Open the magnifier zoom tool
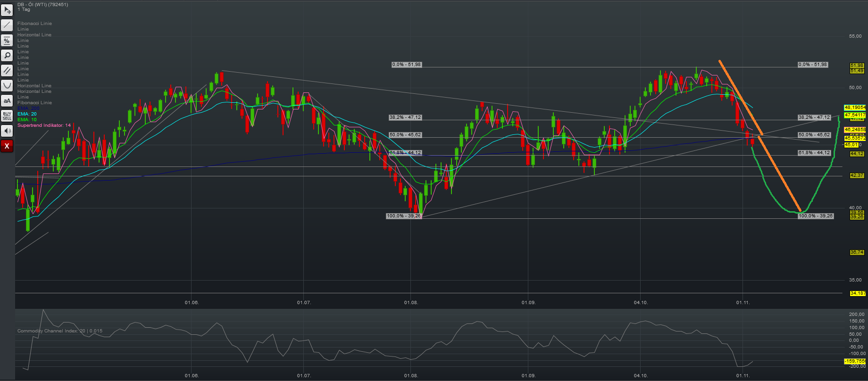 7,55
